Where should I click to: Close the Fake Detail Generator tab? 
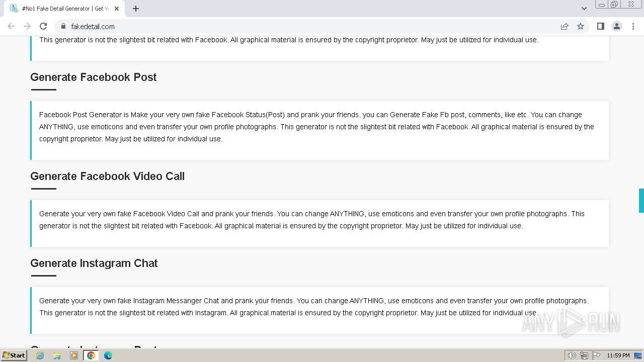pos(117,9)
